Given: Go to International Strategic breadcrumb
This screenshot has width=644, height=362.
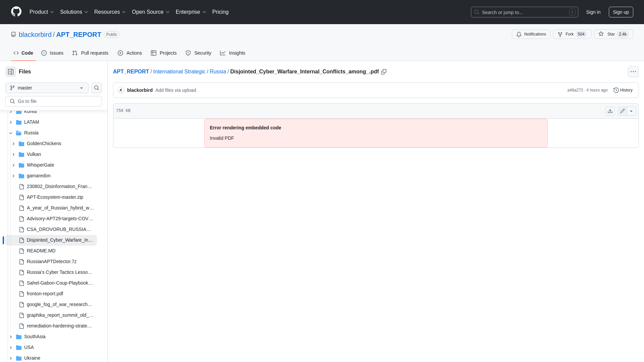Looking at the screenshot, I should (179, 72).
